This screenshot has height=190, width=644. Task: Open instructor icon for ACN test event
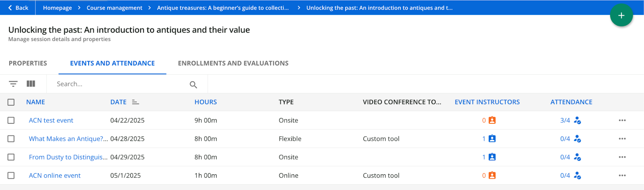[x=492, y=120]
